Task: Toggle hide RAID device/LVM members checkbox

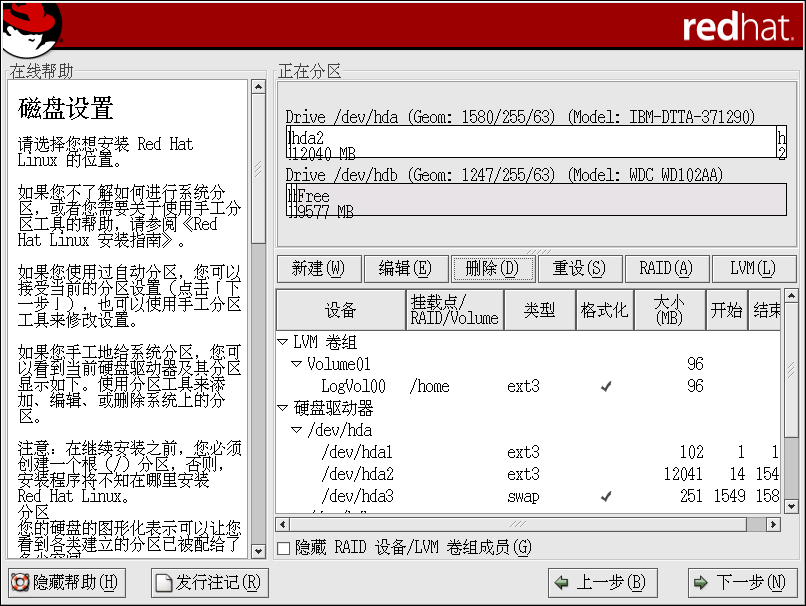Action: click(283, 548)
